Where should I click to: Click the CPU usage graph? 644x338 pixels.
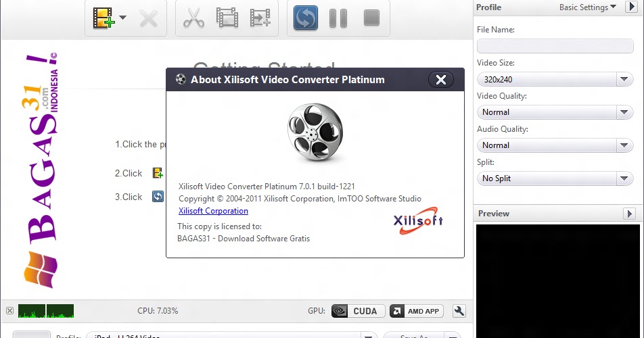point(46,311)
